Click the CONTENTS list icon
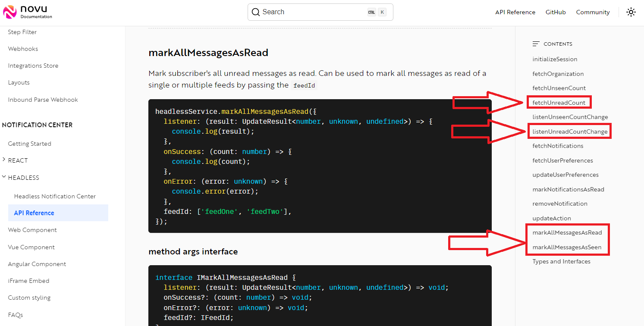Image resolution: width=644 pixels, height=326 pixels. (536, 44)
